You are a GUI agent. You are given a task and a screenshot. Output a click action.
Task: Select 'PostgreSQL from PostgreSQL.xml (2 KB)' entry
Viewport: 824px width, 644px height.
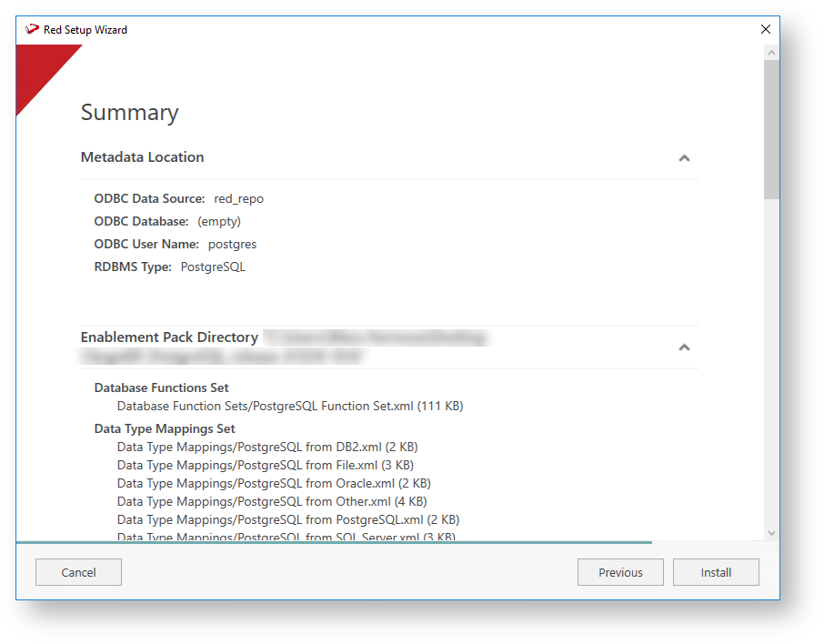click(288, 520)
